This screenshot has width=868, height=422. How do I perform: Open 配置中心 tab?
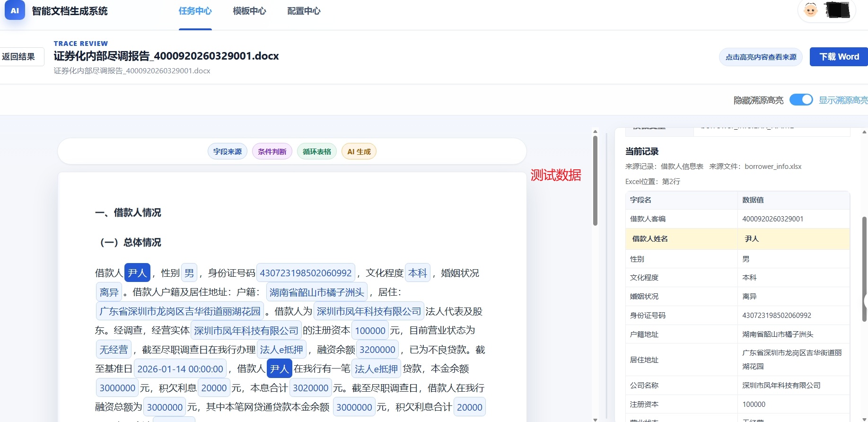pos(304,11)
